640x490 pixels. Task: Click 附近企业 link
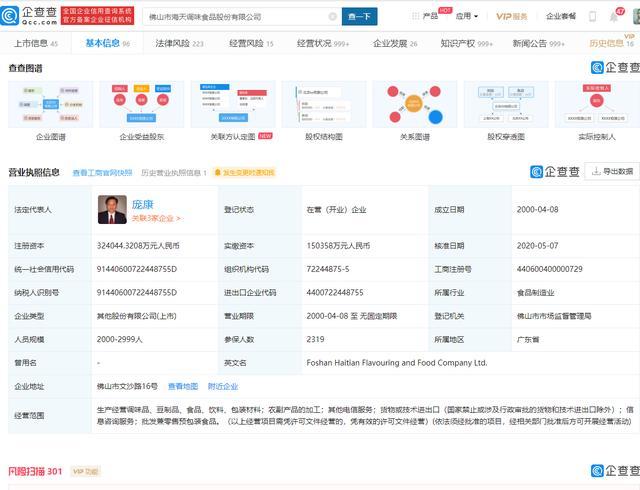pos(223,386)
